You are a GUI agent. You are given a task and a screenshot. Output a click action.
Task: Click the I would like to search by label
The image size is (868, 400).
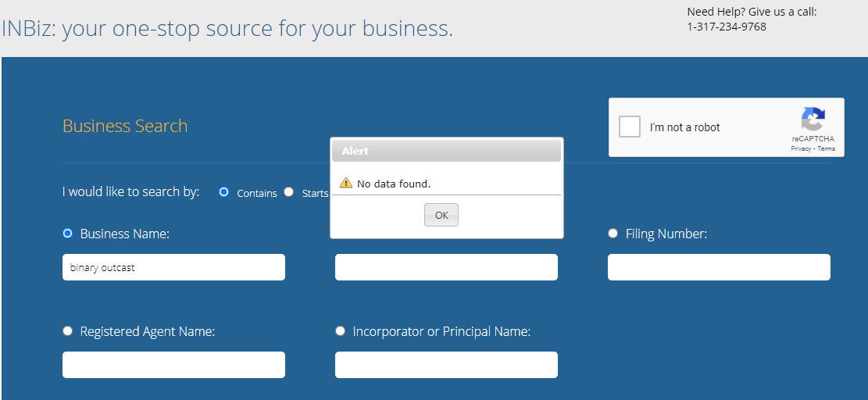(130, 192)
